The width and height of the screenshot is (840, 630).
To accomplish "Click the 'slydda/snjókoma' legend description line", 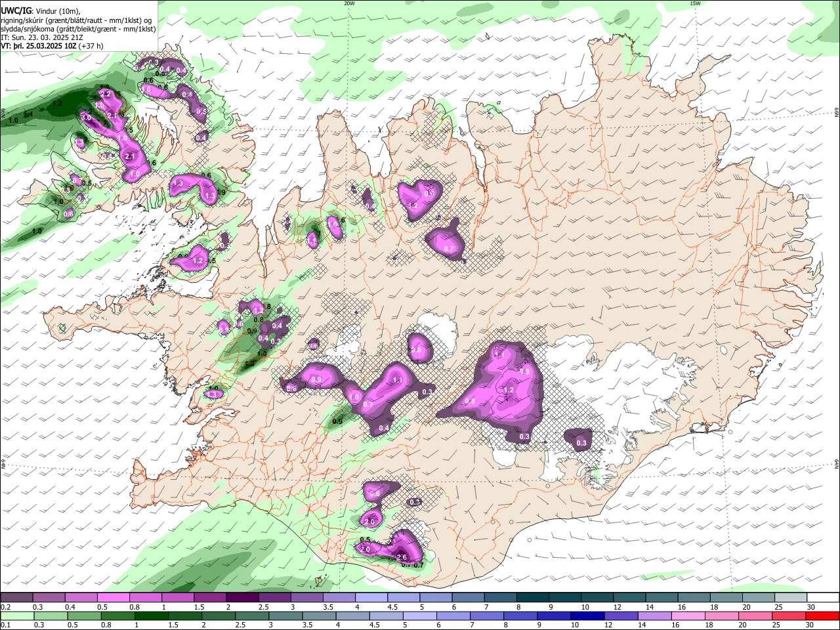I will click(78, 29).
